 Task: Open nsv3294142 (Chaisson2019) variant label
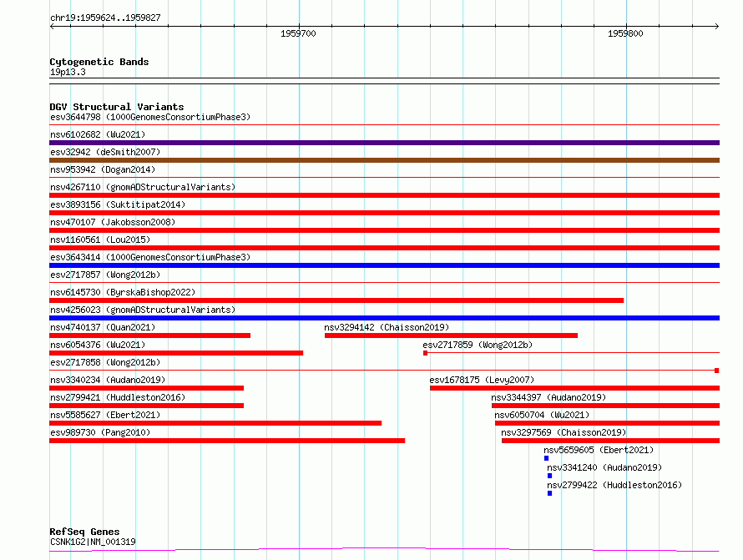click(x=387, y=327)
